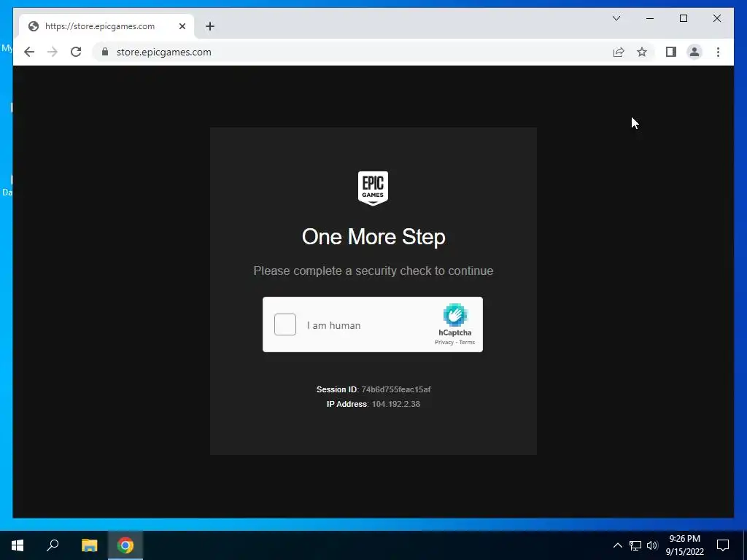The width and height of the screenshot is (747, 560).
Task: Open the Chrome three-dot menu
Action: point(718,52)
